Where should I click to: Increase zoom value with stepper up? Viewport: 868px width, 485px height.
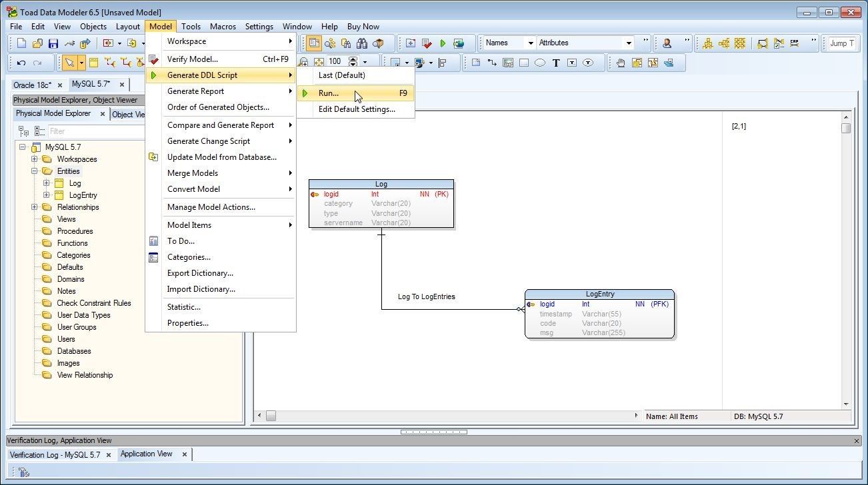tap(353, 59)
